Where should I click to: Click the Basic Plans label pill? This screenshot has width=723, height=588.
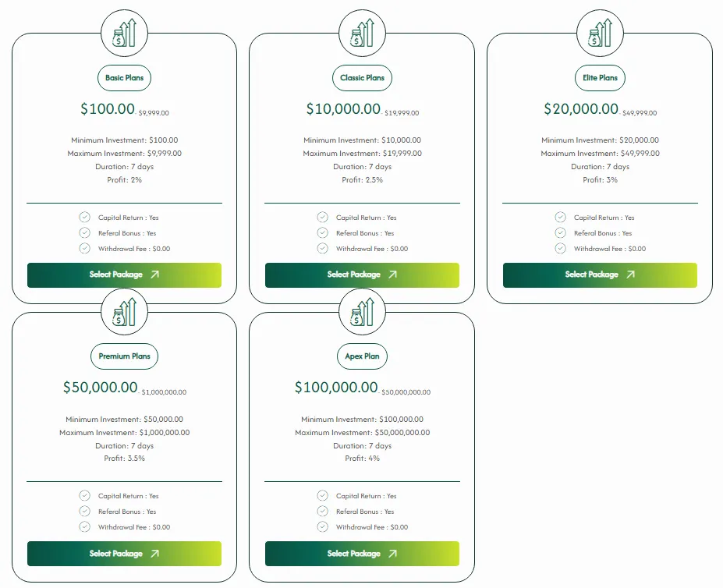125,78
